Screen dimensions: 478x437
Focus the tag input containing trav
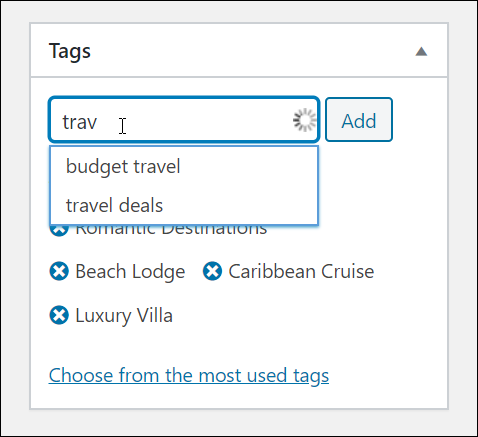[184, 120]
